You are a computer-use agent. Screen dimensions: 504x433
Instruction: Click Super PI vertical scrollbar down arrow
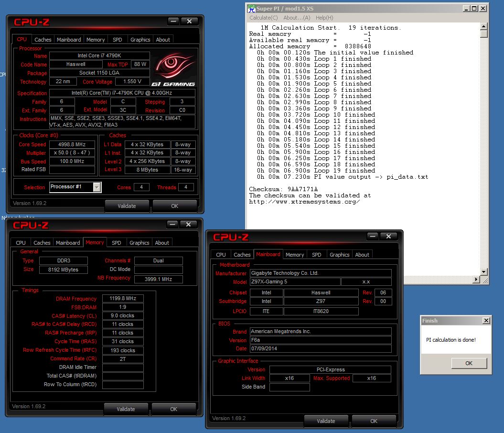[483, 271]
